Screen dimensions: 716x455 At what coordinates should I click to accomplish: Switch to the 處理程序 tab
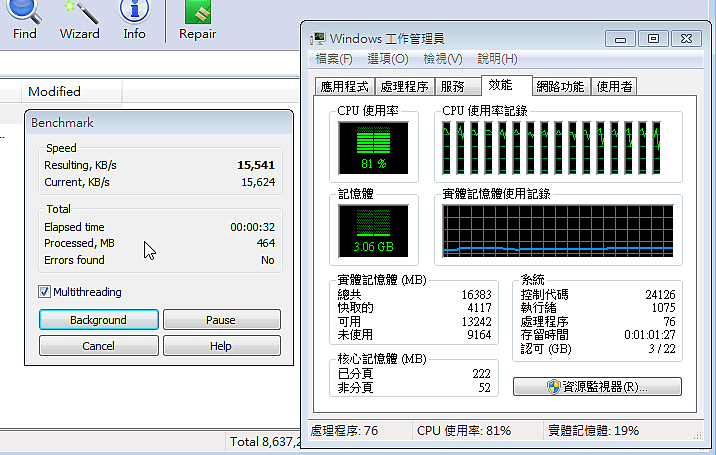(x=404, y=86)
